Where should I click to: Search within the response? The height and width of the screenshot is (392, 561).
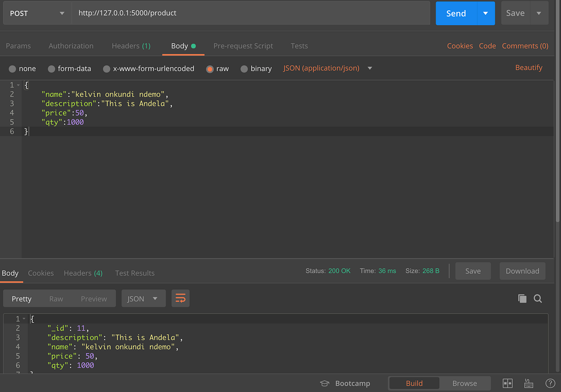click(x=538, y=298)
